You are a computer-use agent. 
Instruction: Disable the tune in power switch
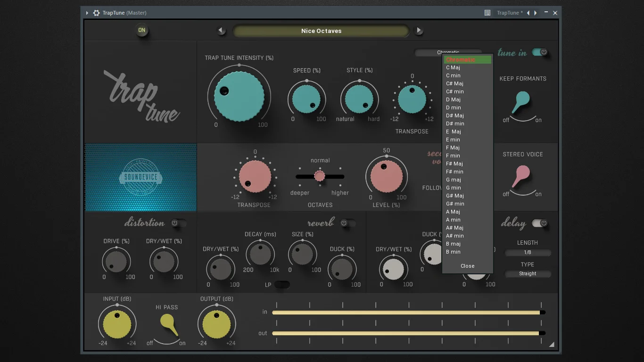(540, 52)
